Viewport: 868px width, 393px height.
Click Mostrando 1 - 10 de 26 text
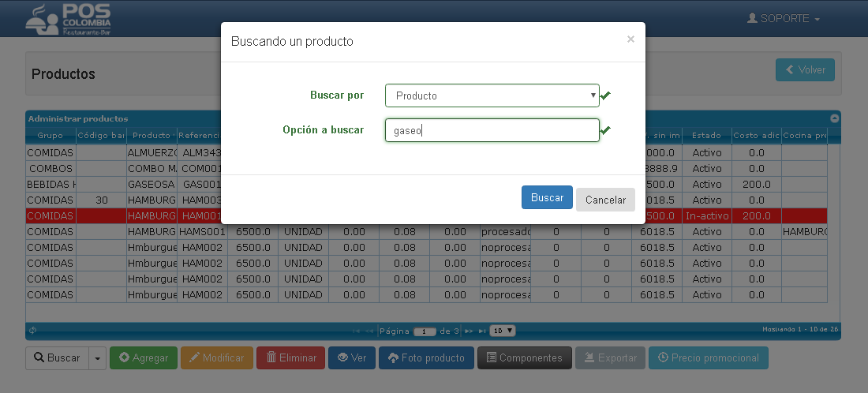coord(799,330)
